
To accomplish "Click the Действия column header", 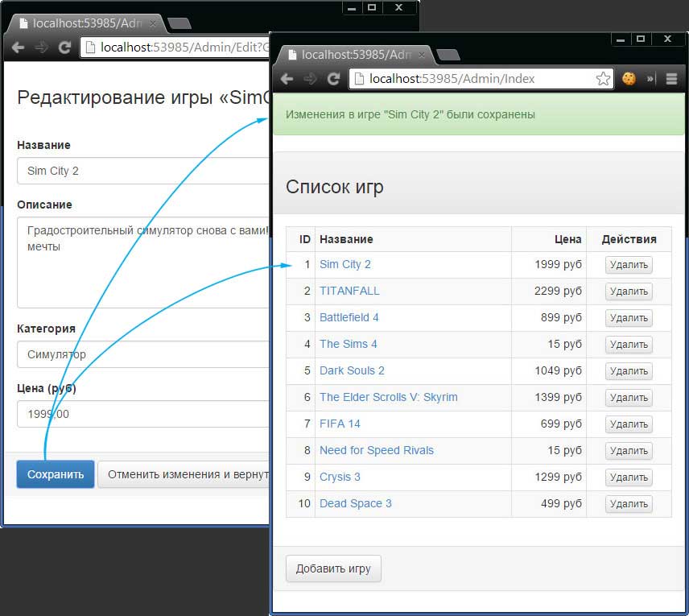I will point(629,239).
